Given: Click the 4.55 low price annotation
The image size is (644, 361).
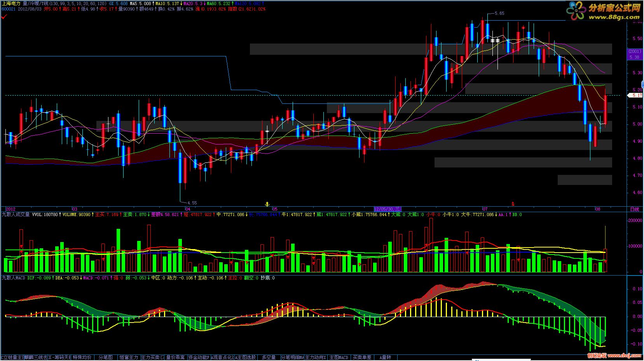Looking at the screenshot, I should point(192,203).
